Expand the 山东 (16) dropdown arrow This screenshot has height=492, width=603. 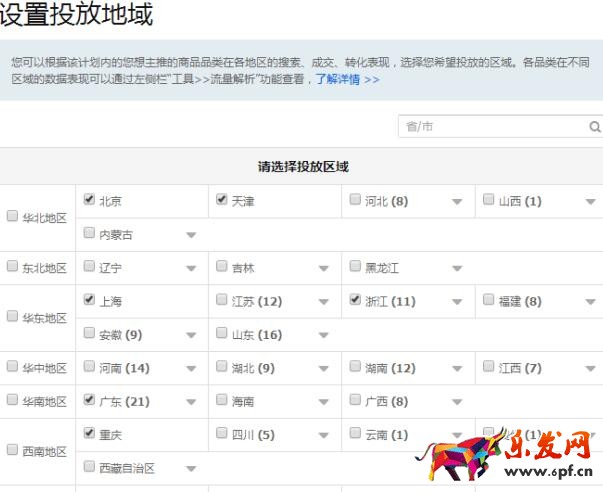(324, 336)
